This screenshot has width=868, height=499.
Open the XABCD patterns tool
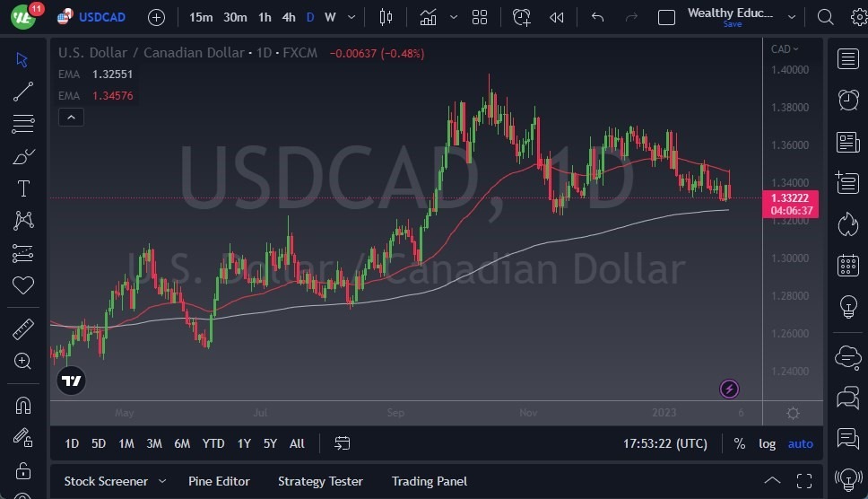pyautogui.click(x=23, y=221)
